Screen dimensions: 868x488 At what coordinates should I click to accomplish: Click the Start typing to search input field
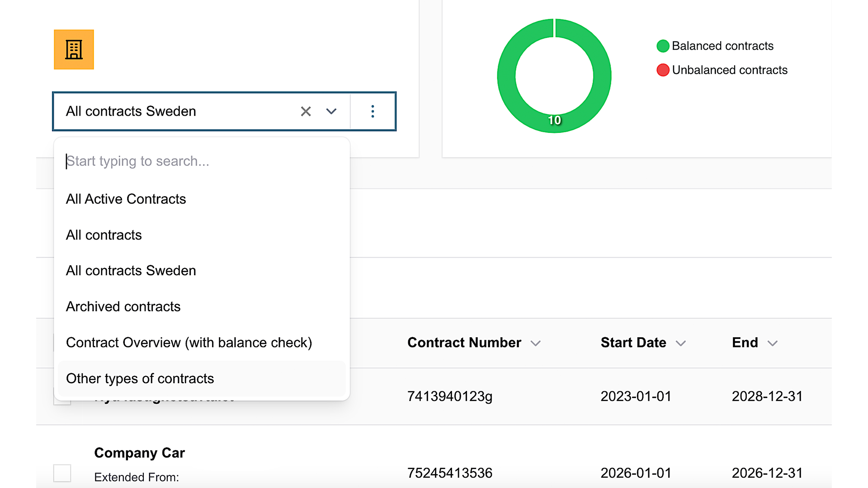coord(202,161)
